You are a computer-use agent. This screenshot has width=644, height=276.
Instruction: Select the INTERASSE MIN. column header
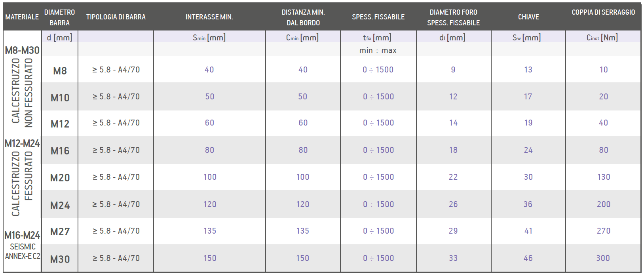click(x=209, y=17)
